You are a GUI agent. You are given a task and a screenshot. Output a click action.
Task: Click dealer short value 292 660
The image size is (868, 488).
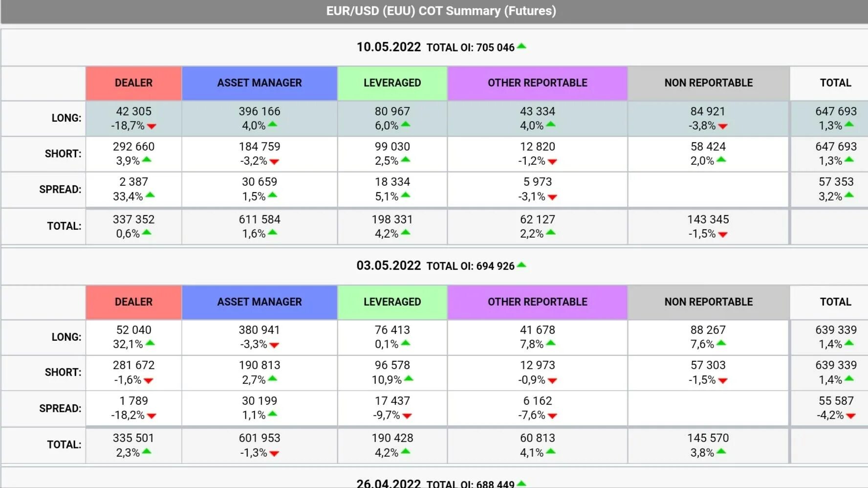(134, 147)
